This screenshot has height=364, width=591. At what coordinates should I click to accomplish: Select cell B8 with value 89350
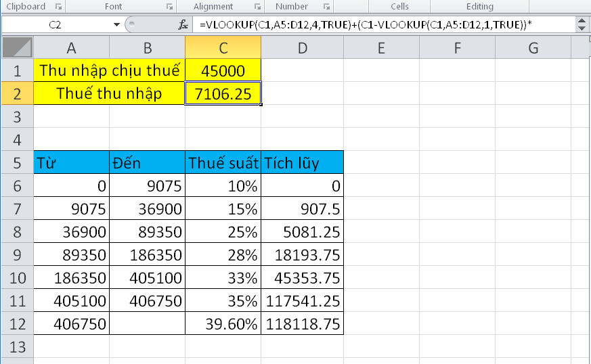click(148, 231)
